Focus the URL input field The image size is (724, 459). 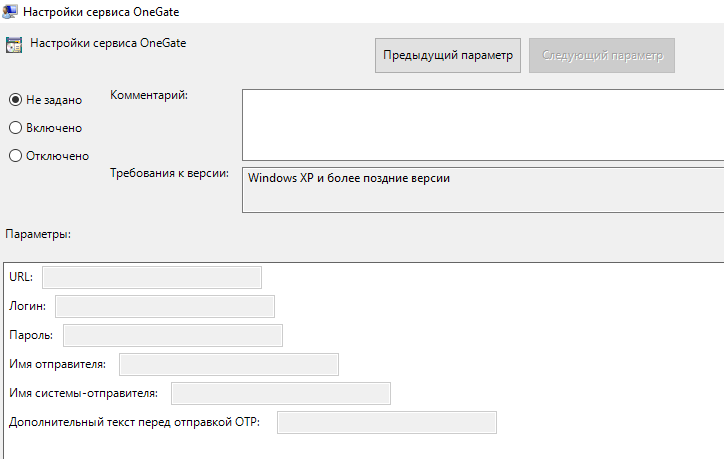[151, 277]
